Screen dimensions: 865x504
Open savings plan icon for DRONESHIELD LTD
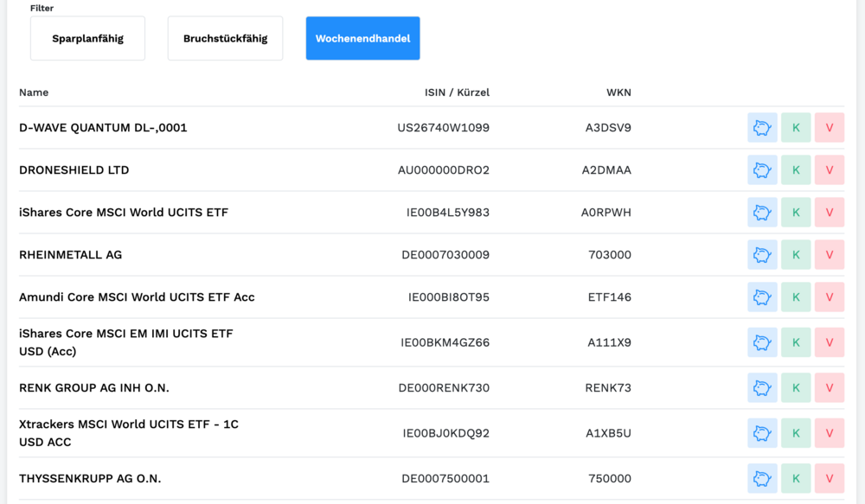tap(762, 170)
